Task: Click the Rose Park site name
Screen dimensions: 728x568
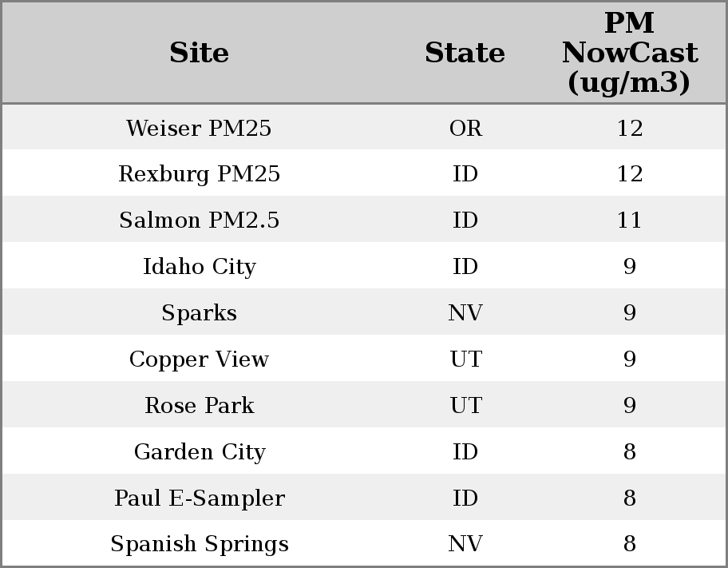Action: tap(199, 405)
